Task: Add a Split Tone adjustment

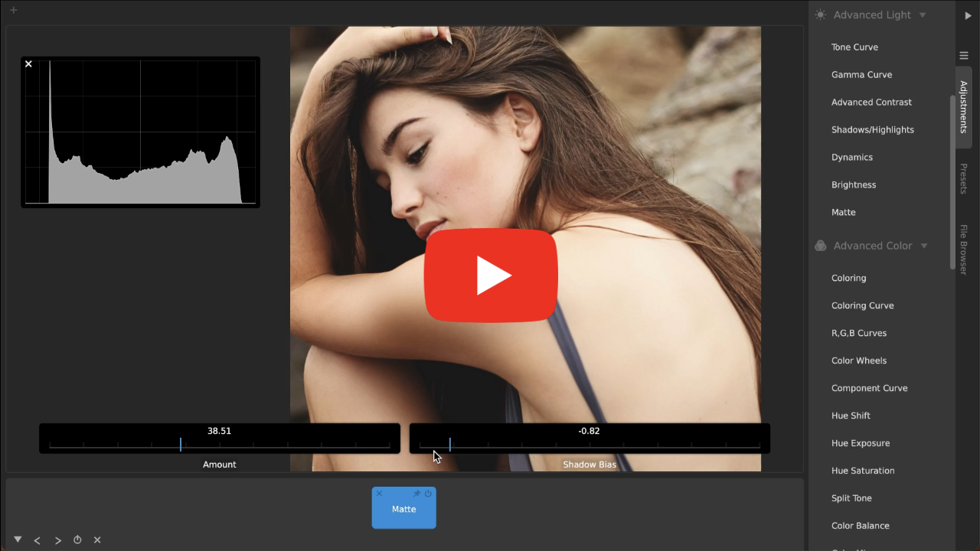Action: coord(851,498)
